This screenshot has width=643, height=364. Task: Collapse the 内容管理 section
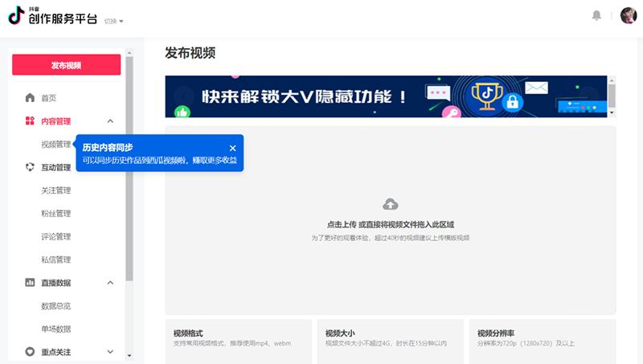[x=110, y=121]
